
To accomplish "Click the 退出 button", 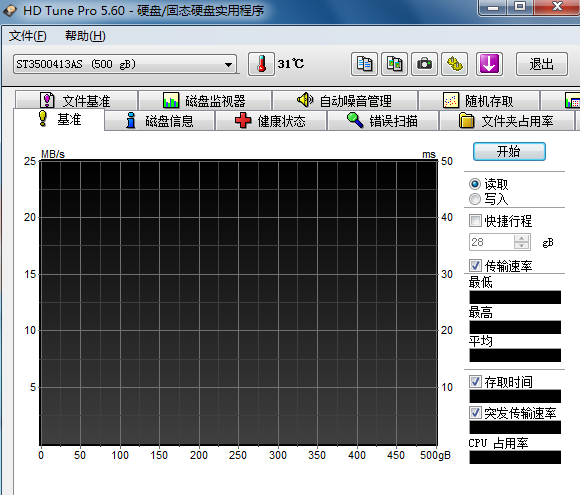I will [x=542, y=64].
